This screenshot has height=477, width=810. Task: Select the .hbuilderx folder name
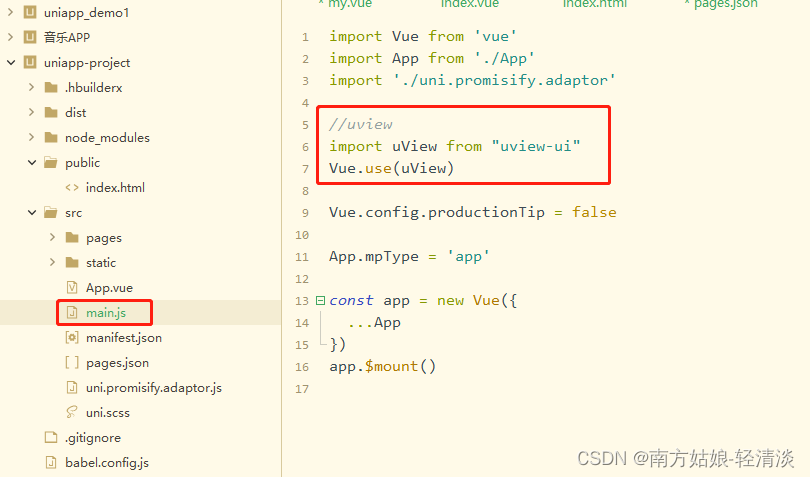tap(94, 87)
